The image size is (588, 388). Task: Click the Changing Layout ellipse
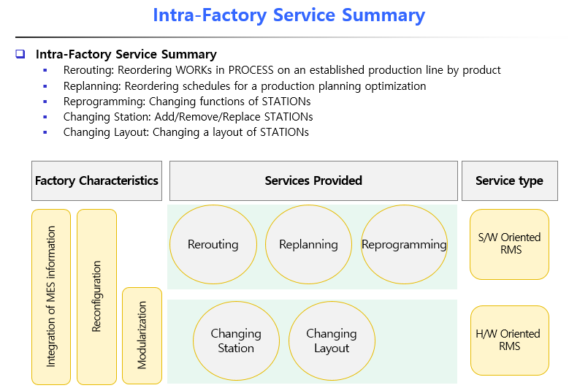(x=332, y=341)
